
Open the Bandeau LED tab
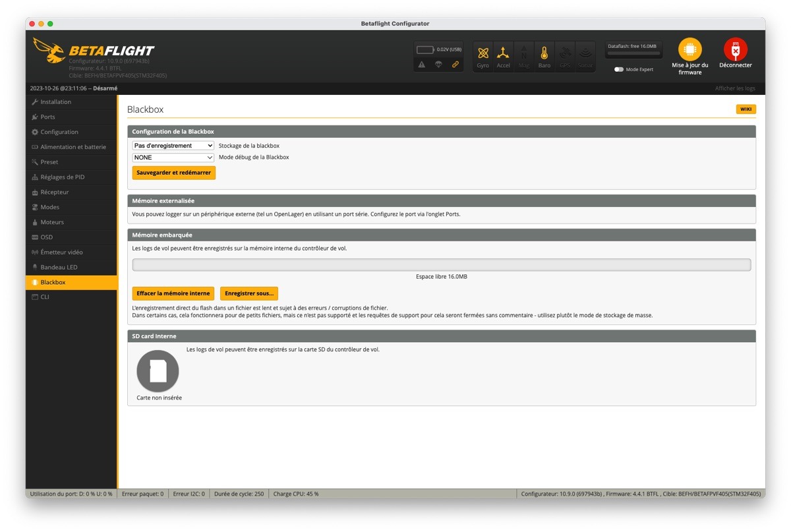click(71, 267)
